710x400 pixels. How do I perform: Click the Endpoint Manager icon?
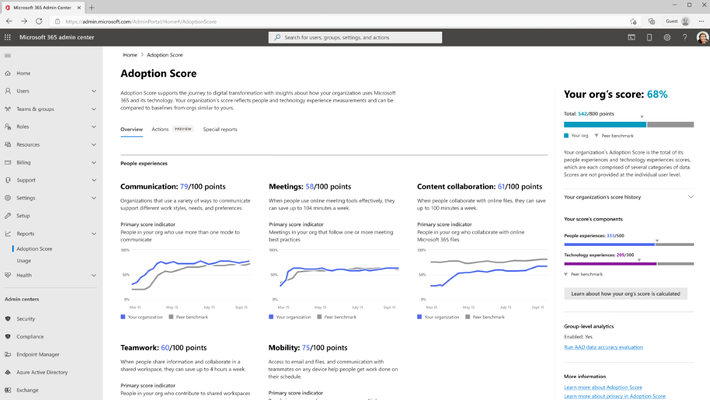[8, 354]
